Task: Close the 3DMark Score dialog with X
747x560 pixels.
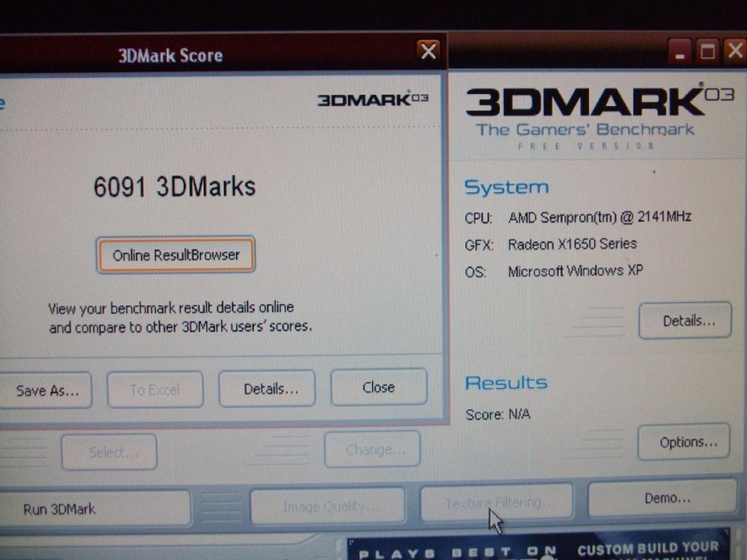Action: pos(428,51)
